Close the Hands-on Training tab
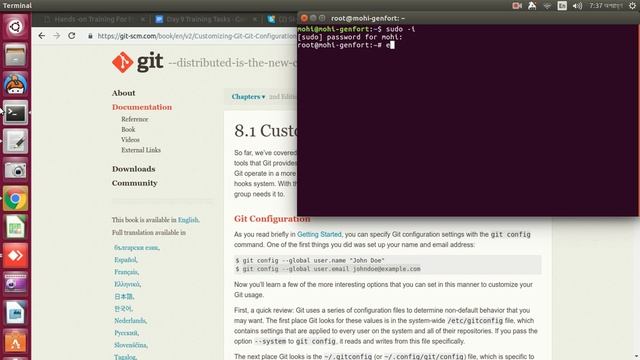The height and width of the screenshot is (360, 640). (143, 19)
